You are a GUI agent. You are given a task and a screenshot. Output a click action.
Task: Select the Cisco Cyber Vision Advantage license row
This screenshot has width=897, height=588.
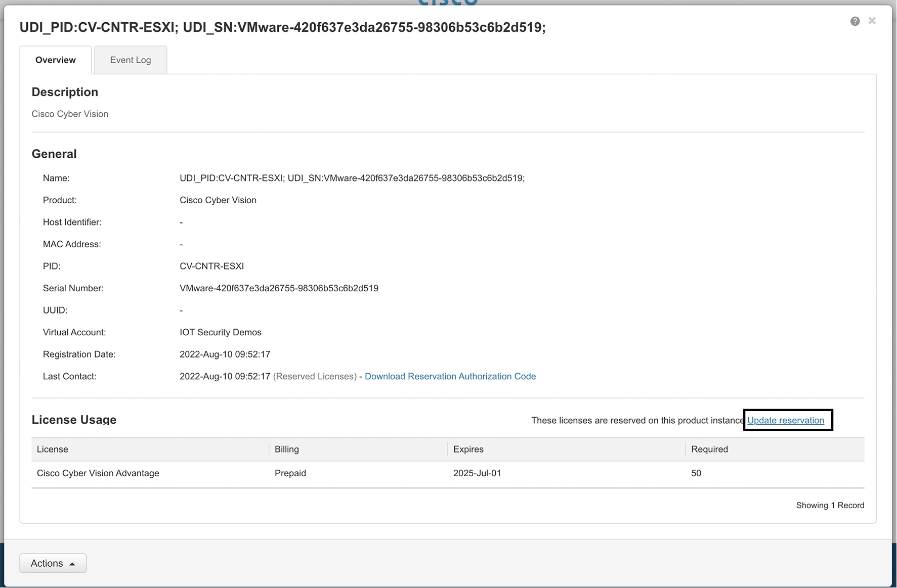pyautogui.click(x=98, y=473)
